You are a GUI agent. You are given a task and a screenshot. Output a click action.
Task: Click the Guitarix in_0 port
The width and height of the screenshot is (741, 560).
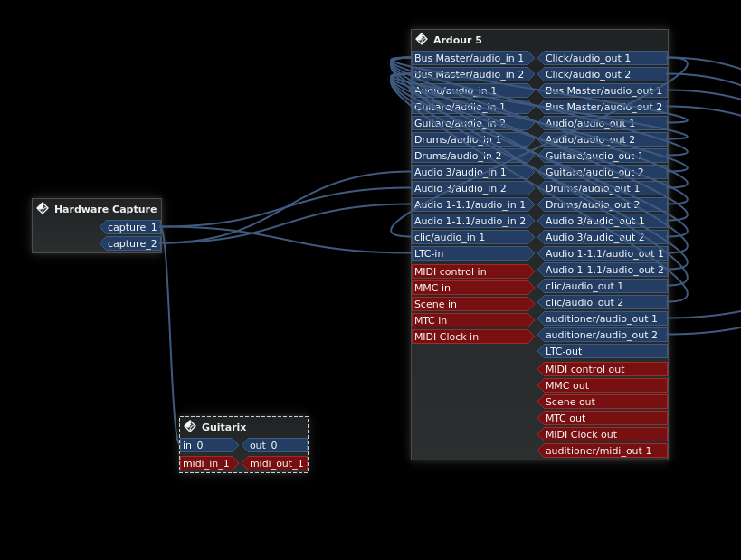[209, 445]
